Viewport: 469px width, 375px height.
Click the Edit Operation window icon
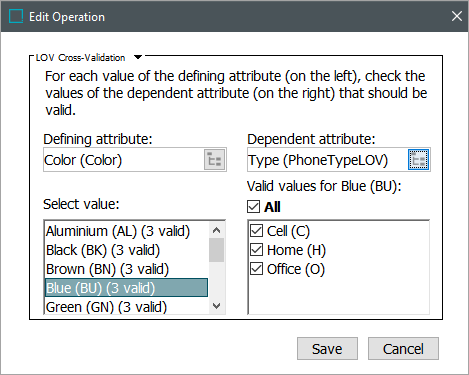click(16, 16)
